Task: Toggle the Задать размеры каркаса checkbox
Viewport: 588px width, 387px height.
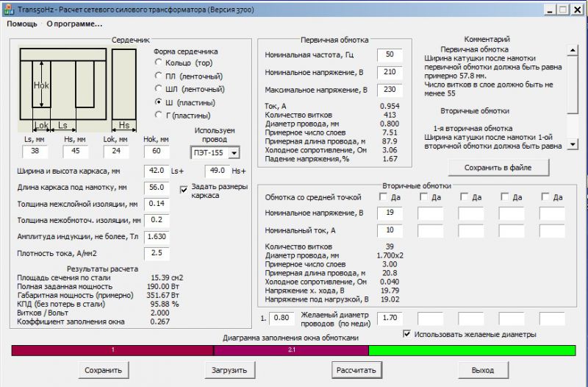Action: [184, 190]
